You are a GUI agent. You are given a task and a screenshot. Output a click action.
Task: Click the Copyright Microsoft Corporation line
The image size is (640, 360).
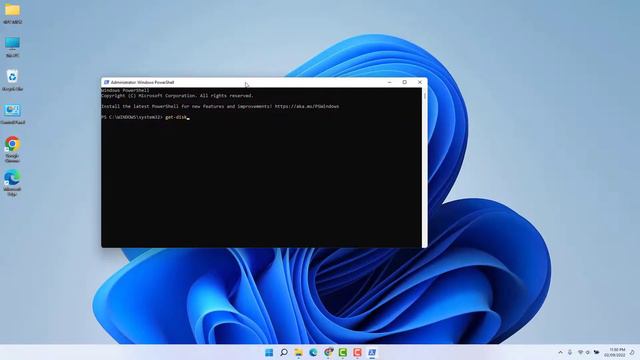177,96
